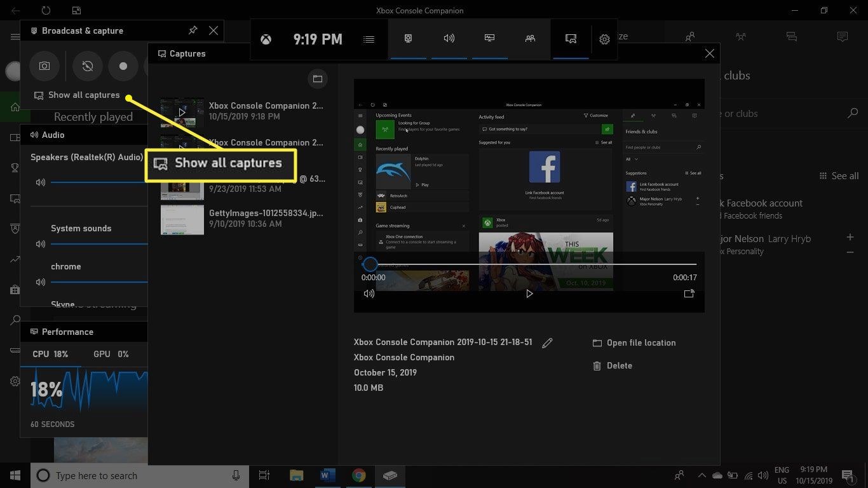Open Task View on taskbar
This screenshot has height=488, width=868.
(264, 475)
